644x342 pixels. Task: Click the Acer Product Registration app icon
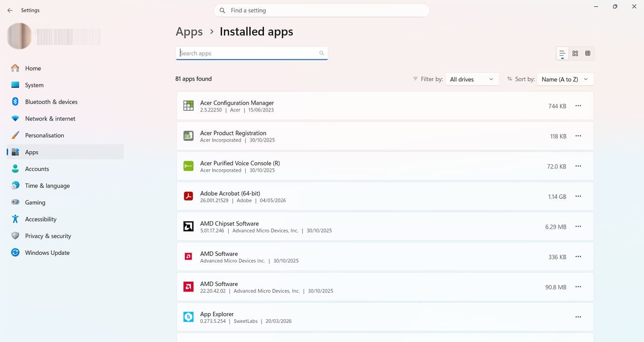pos(189,136)
